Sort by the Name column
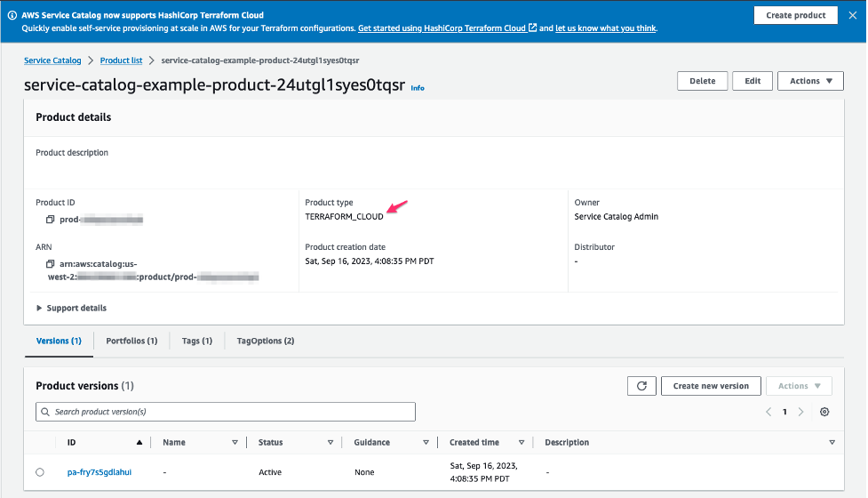The height and width of the screenshot is (498, 868). (235, 442)
